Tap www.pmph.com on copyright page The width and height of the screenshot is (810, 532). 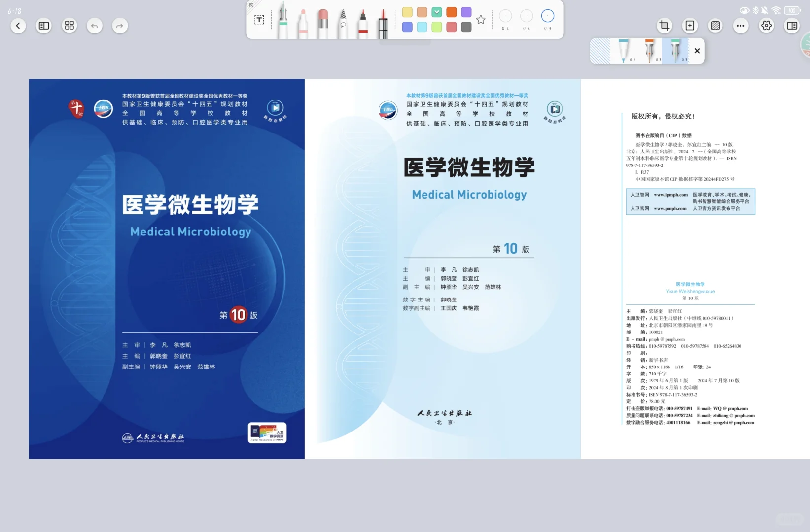pos(670,209)
